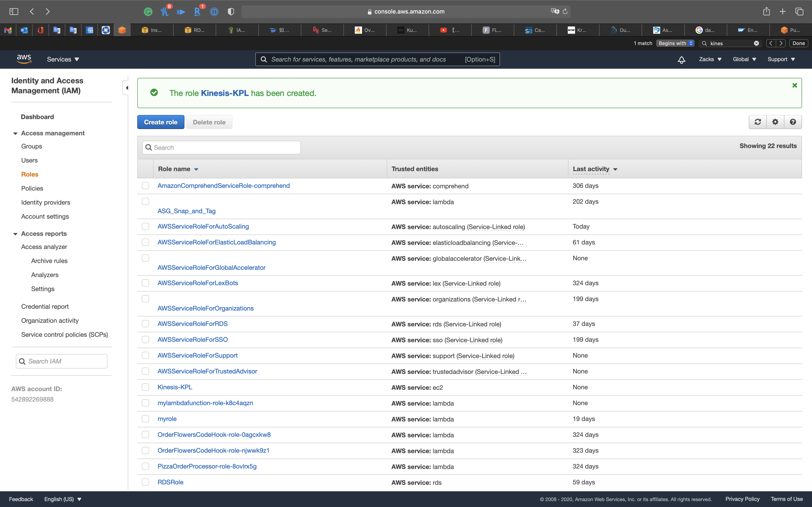Screen dimensions: 812x507
Task: Click the help question mark icon
Action: coord(793,122)
